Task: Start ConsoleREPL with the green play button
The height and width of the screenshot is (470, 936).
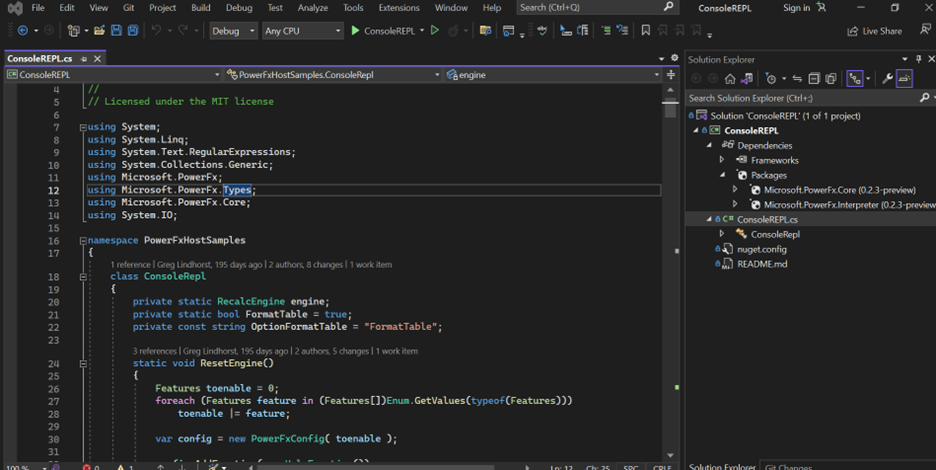Action: 355,30
